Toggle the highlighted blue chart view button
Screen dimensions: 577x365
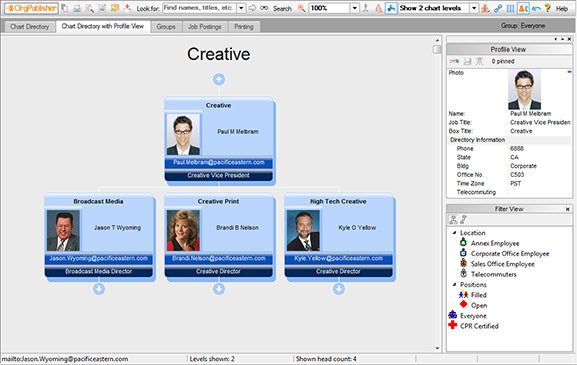[391, 8]
